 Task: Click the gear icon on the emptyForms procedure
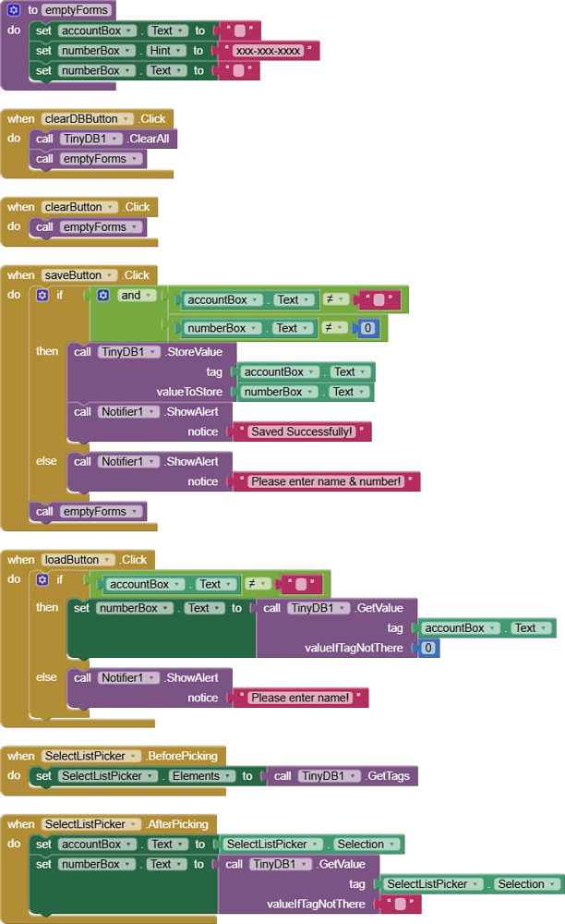pos(14,10)
